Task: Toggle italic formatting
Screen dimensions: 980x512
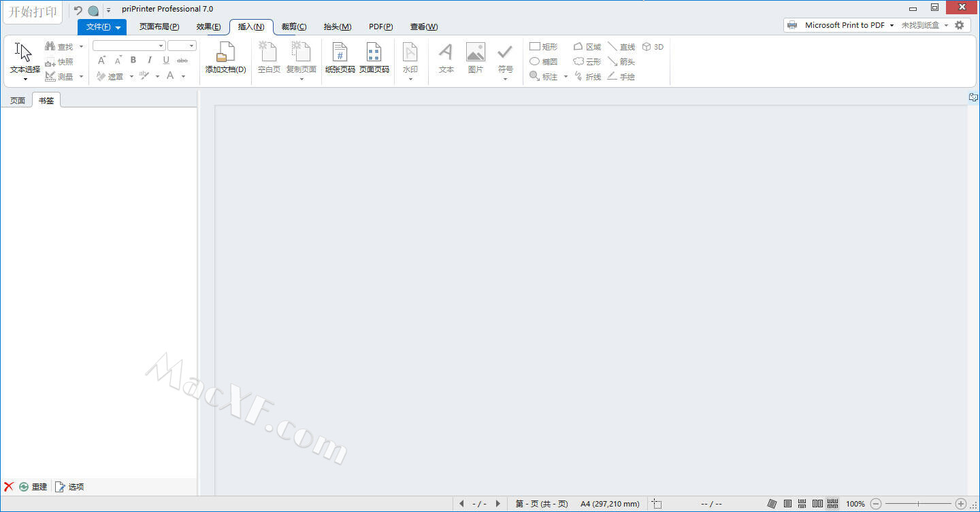Action: [150, 61]
